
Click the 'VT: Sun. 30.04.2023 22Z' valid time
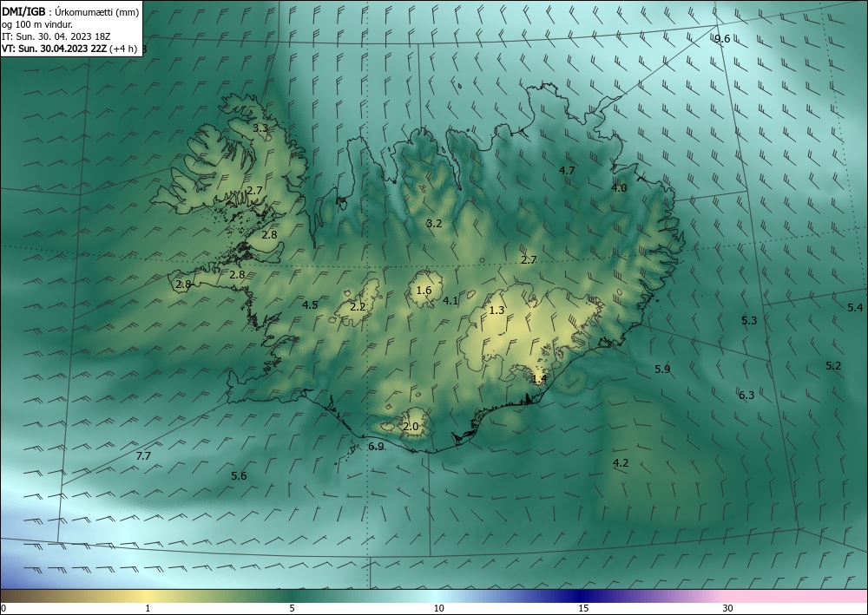pyautogui.click(x=55, y=49)
